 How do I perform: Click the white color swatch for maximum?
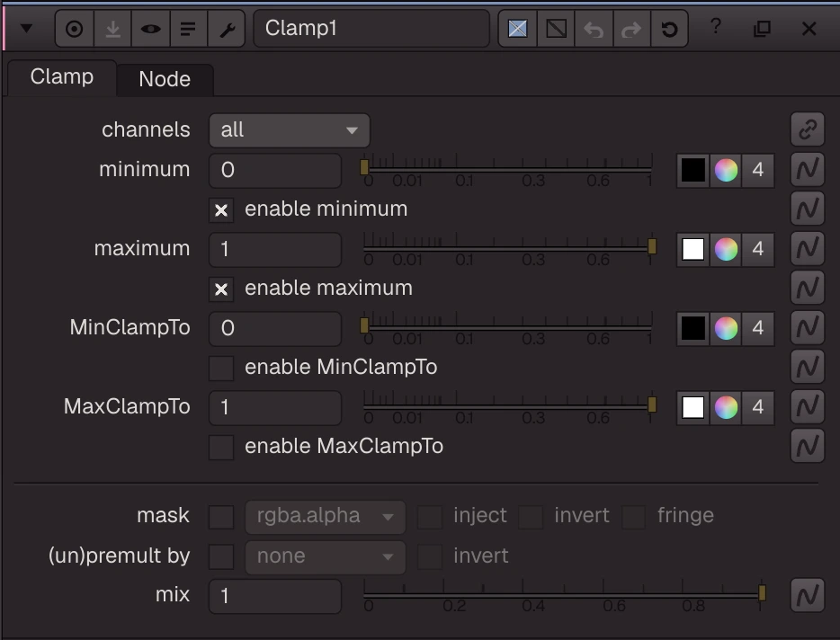[x=693, y=250]
